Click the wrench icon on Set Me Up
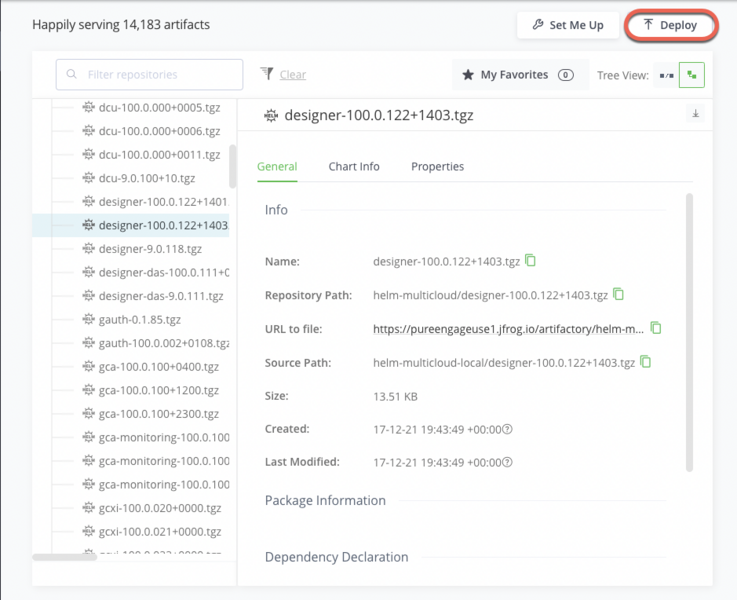737x600 pixels. (538, 24)
